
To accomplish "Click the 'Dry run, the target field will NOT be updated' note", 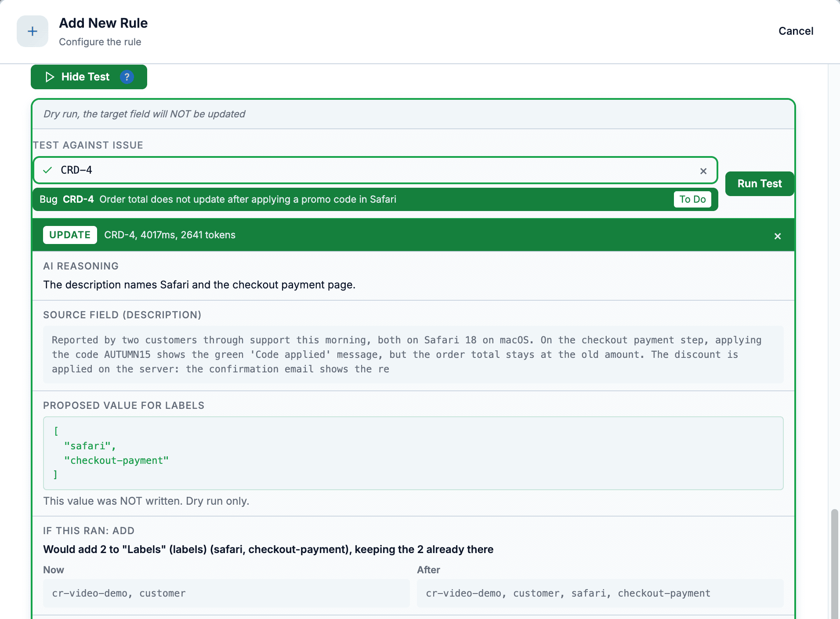I will (144, 114).
